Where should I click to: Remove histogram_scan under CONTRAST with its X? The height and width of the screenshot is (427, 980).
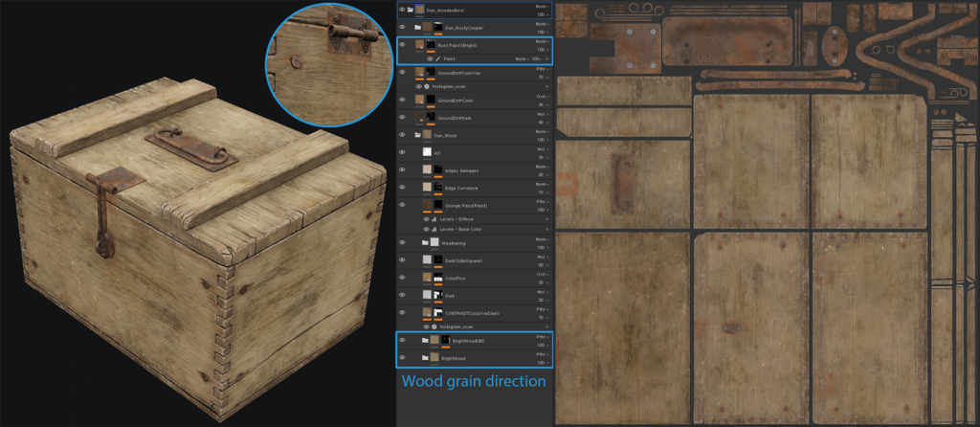546,327
